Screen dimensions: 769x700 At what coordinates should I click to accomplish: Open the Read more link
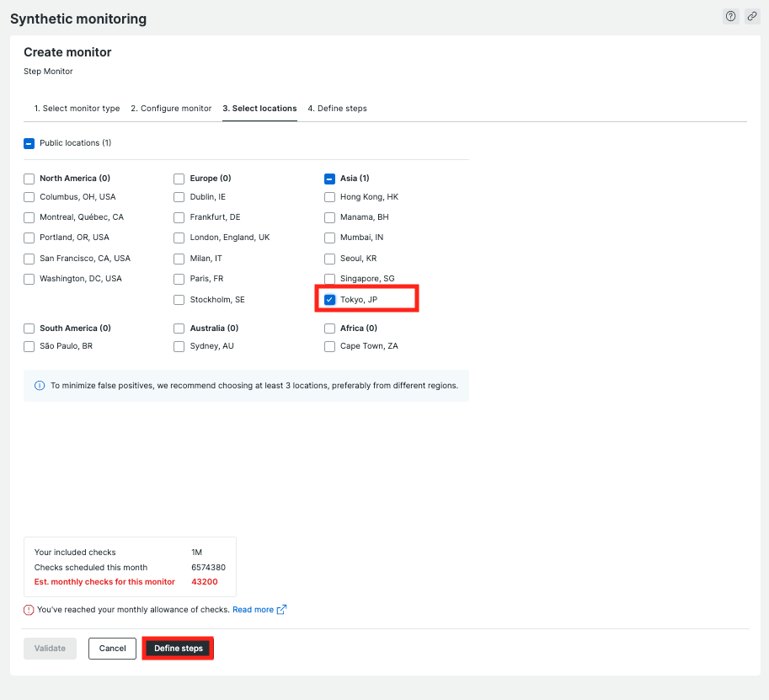coord(253,610)
